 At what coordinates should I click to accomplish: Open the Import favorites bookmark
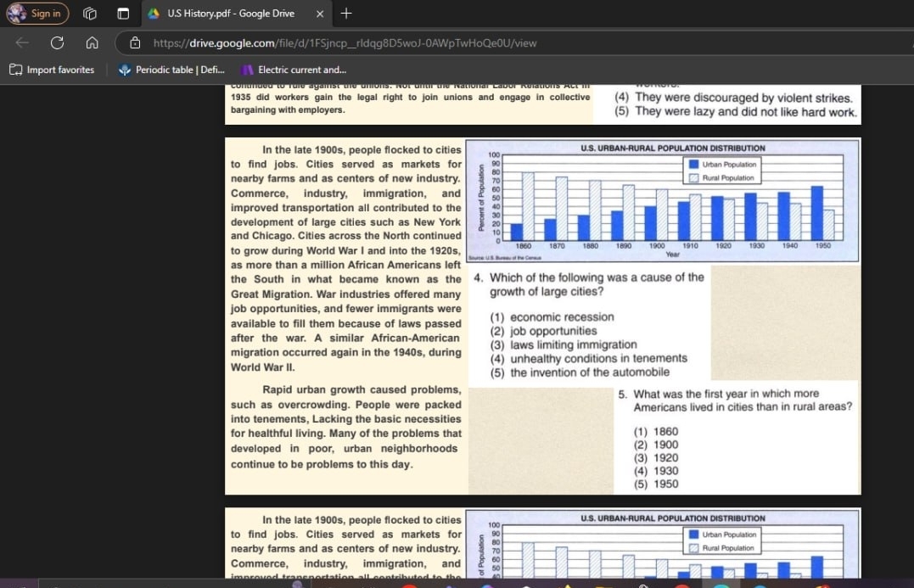pos(53,70)
